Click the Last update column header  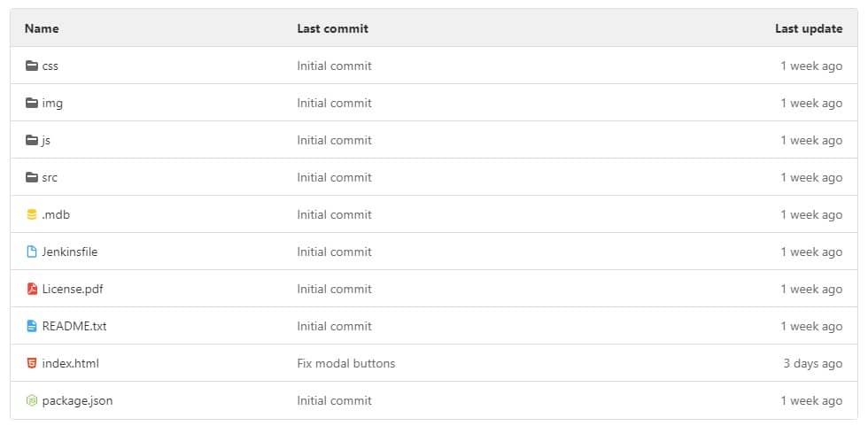pyautogui.click(x=809, y=28)
